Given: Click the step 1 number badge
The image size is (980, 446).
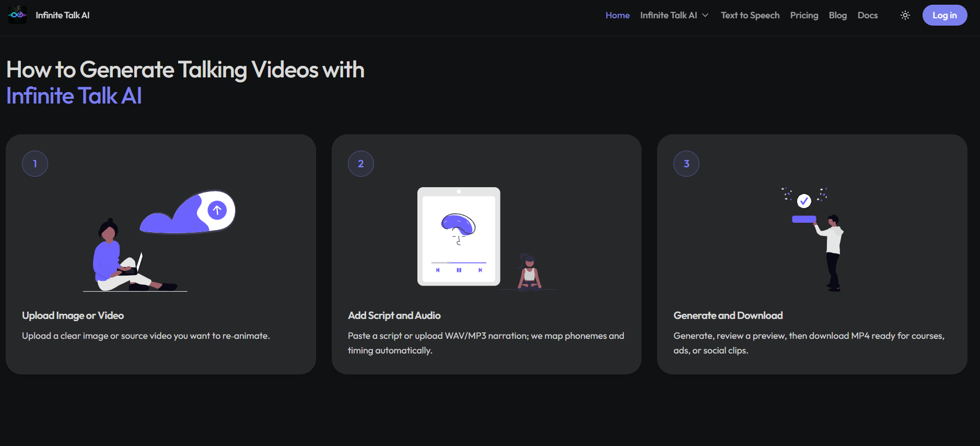Looking at the screenshot, I should pos(35,164).
